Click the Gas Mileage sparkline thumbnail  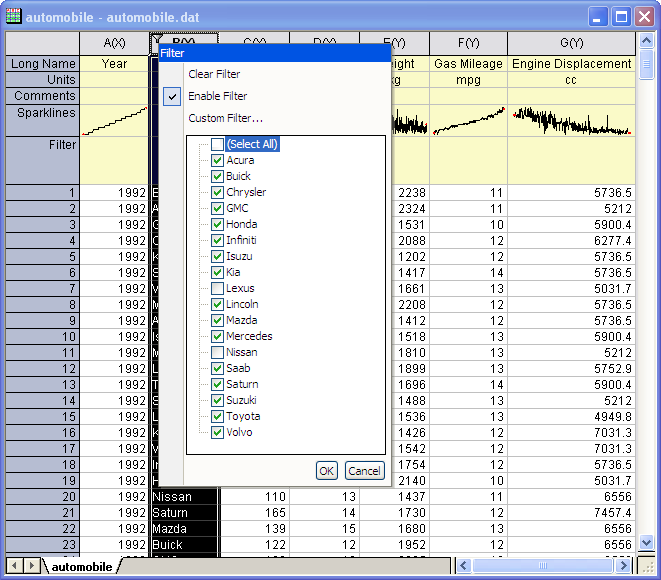[468, 121]
